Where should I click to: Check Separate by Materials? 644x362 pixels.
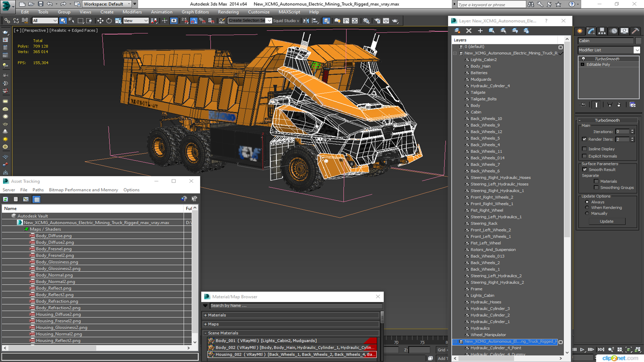click(x=596, y=181)
